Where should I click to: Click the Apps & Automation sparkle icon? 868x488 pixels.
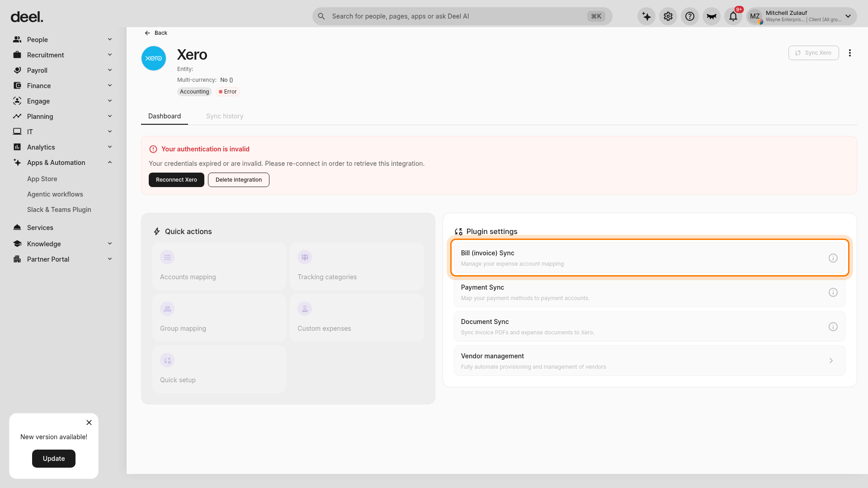17,162
